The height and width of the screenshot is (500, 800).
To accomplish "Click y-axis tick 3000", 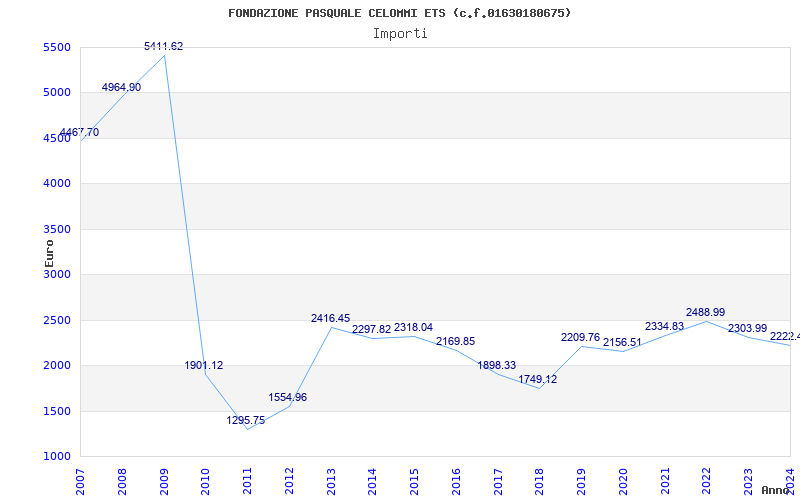I will (x=55, y=274).
